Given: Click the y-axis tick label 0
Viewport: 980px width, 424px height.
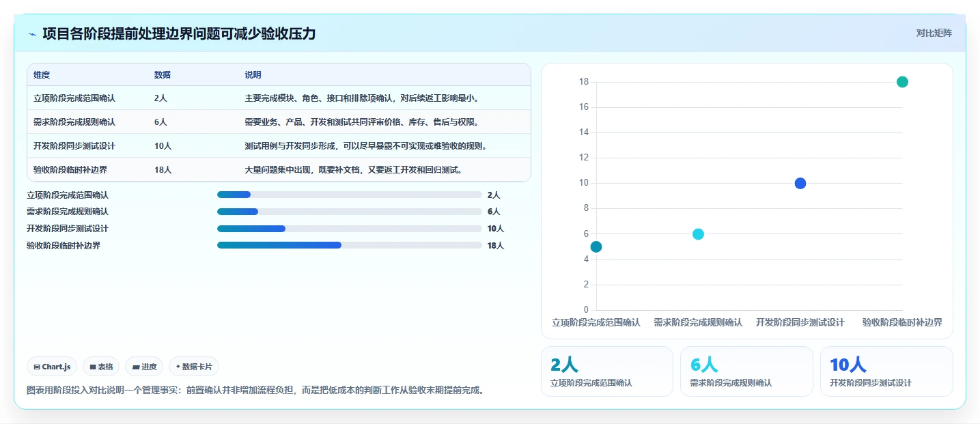Looking at the screenshot, I should [x=586, y=310].
